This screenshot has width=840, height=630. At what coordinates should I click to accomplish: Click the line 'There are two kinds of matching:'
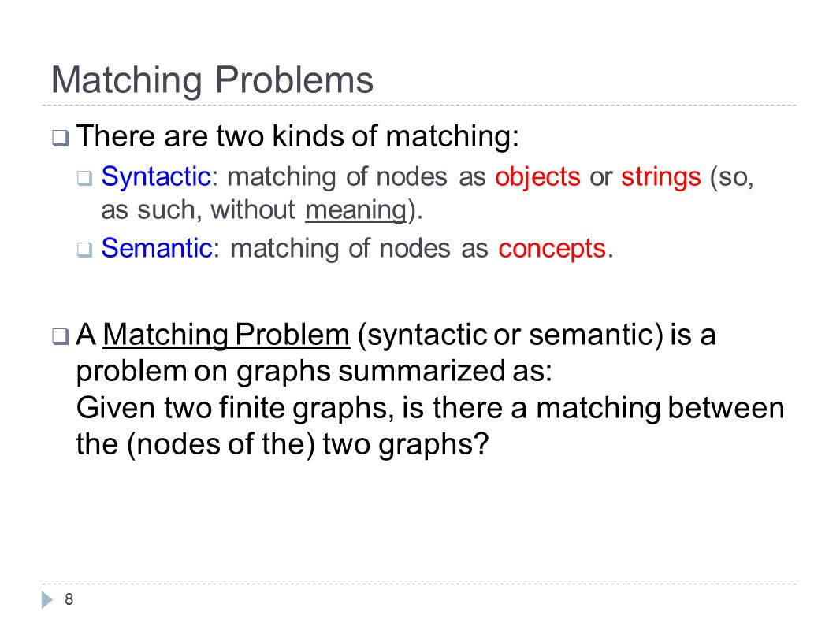tap(298, 136)
